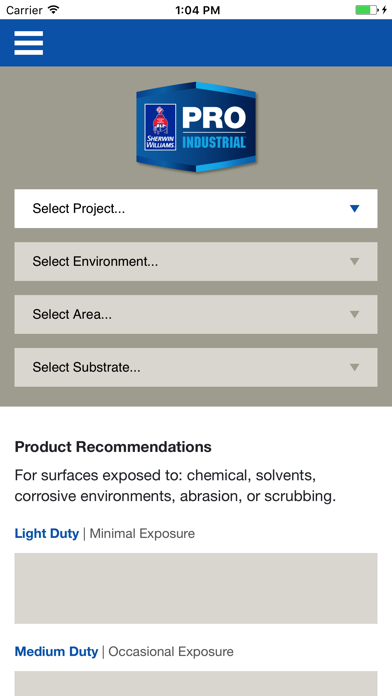392x696 pixels.
Task: Click the Wi-Fi signal icon
Action: pyautogui.click(x=54, y=9)
